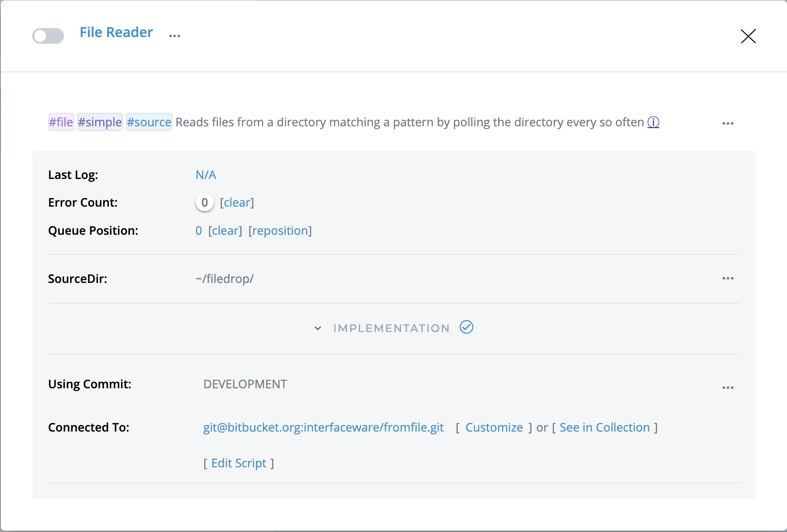The image size is (787, 532).
Task: Clear the queue position
Action: tap(225, 231)
